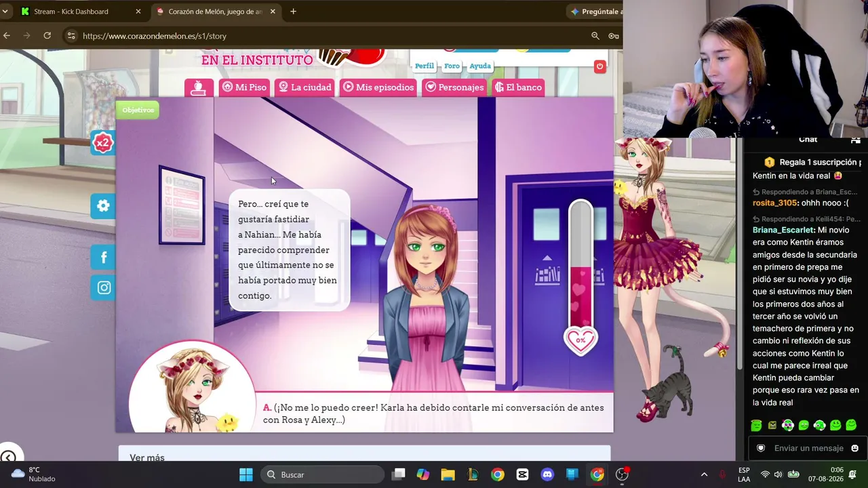Click the player avatar portrait with cat ears
The width and height of the screenshot is (868, 488).
coord(192,388)
